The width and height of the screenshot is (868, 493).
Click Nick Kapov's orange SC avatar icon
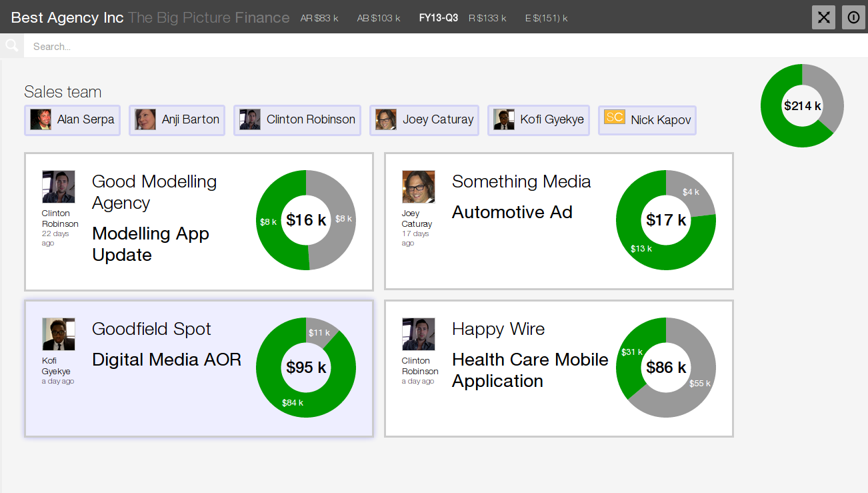614,118
